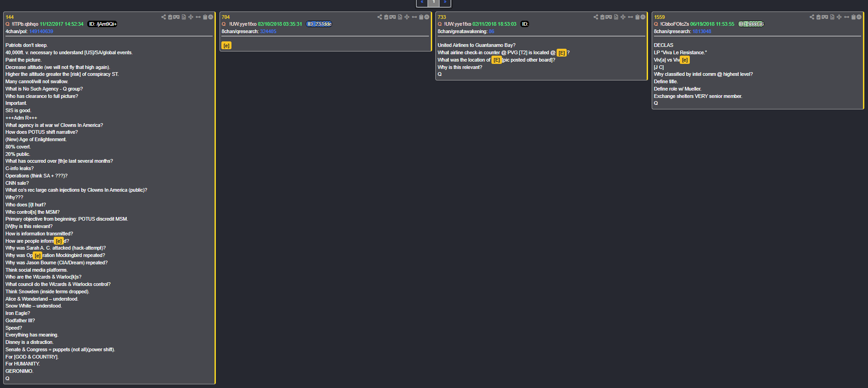868x388 pixels.
Task: Click the clipboard-check icon on post 1559
Action: point(818,17)
